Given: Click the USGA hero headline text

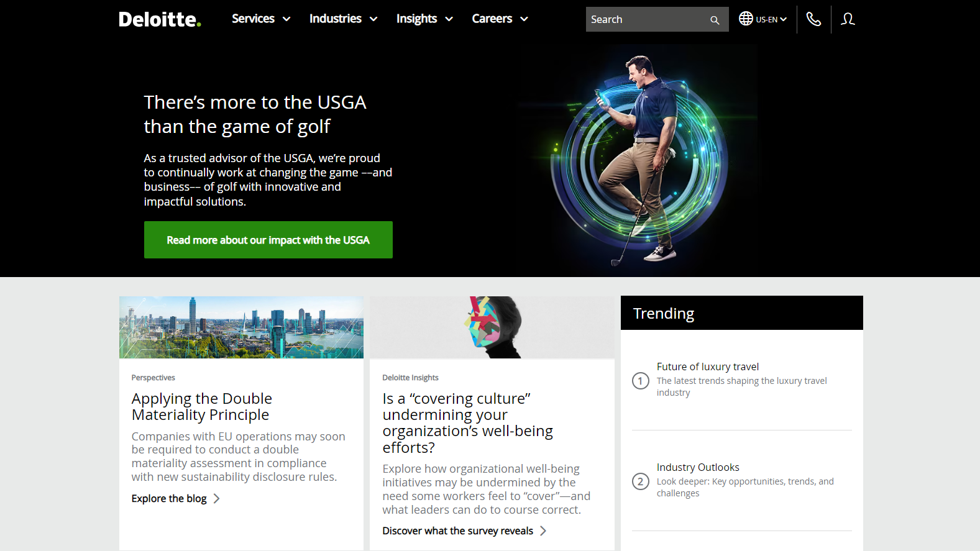Looking at the screenshot, I should [x=255, y=114].
